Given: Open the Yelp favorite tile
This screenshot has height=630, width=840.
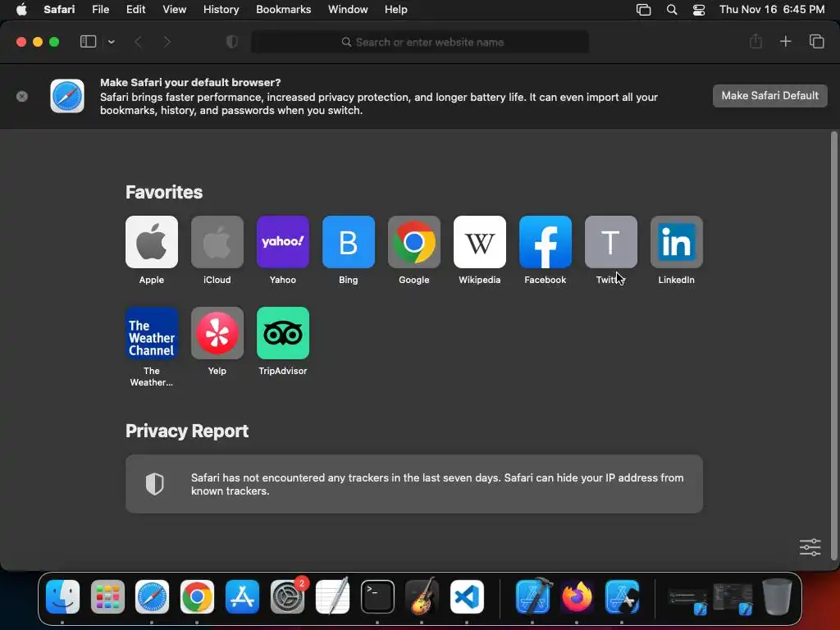Looking at the screenshot, I should click(x=217, y=333).
